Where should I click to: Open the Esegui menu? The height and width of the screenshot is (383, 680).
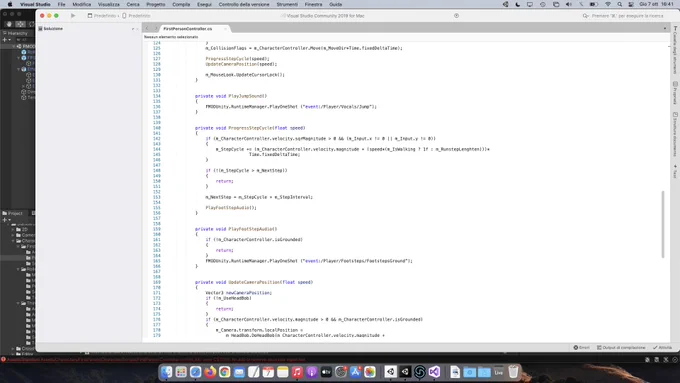204,4
